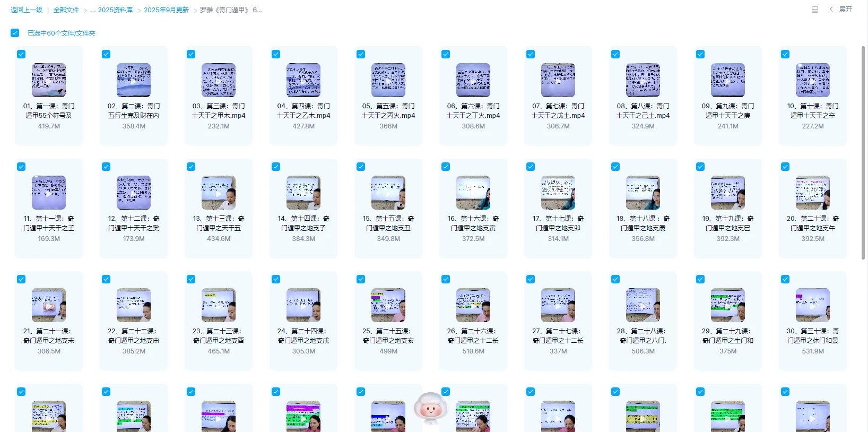Deselect checkbox on 01 第一课 file
Image resolution: width=868 pixels, height=432 pixels.
[21, 54]
